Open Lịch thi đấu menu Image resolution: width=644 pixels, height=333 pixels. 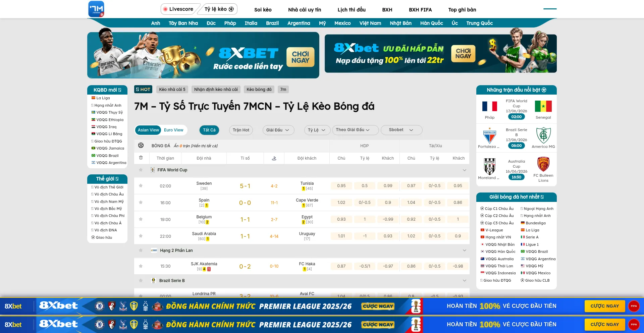(x=352, y=10)
